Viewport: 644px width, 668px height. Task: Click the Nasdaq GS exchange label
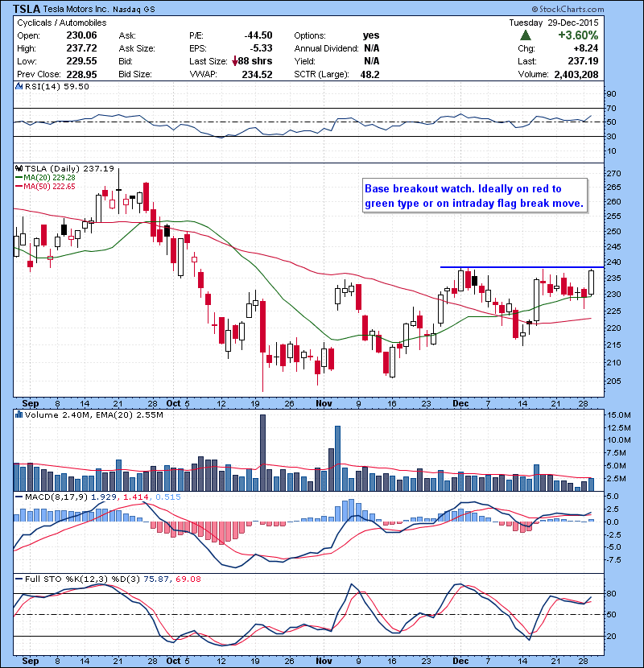tap(134, 10)
